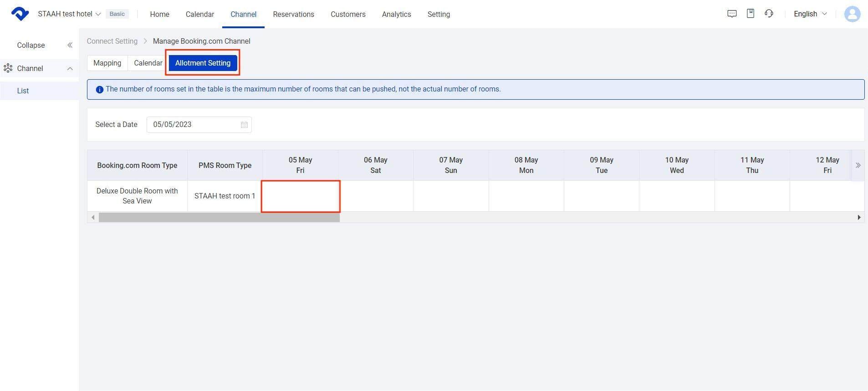Viewport: 868px width, 391px height.
Task: Open the Reservations menu
Action: pyautogui.click(x=293, y=15)
